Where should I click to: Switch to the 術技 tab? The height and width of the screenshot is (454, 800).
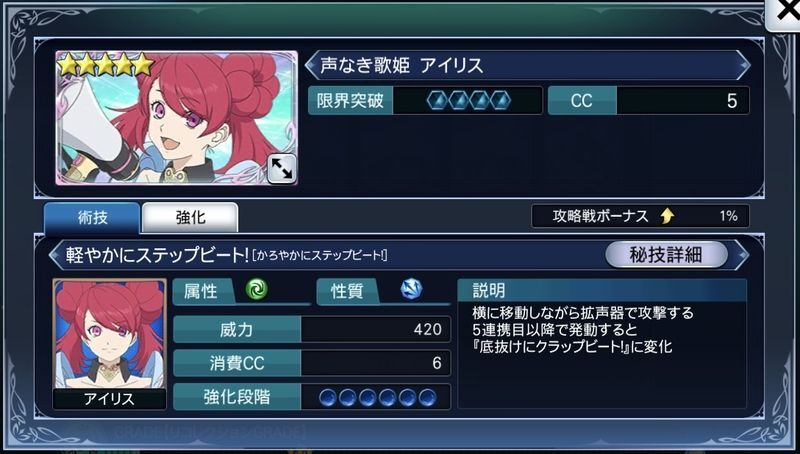click(x=92, y=218)
